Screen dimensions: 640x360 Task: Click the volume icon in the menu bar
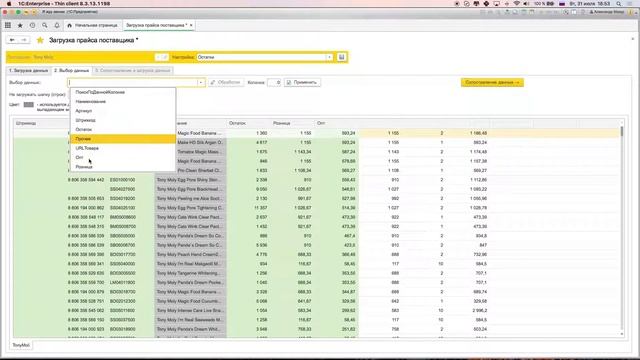527,4
